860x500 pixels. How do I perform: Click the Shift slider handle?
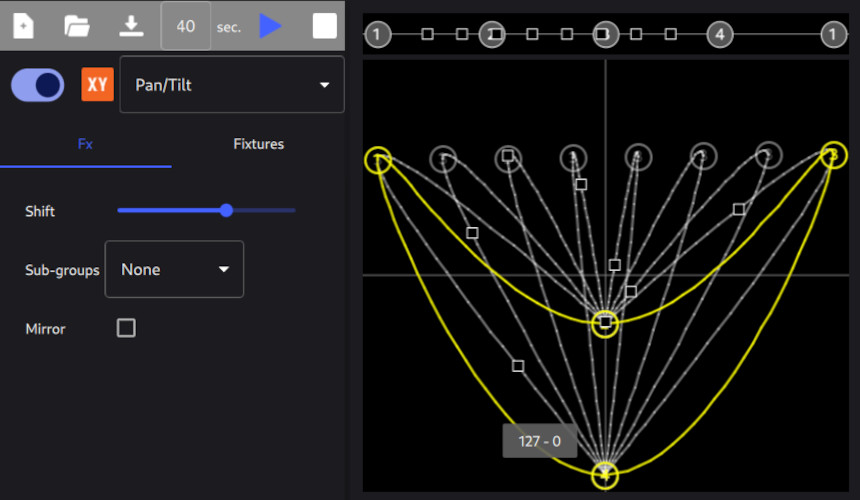pyautogui.click(x=226, y=210)
